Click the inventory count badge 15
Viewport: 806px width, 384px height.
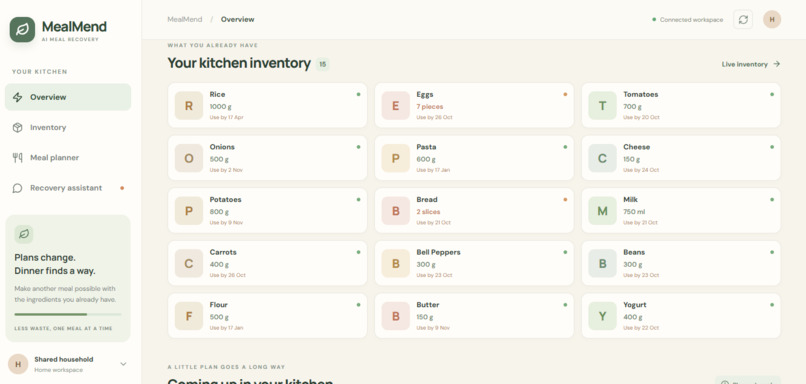click(x=322, y=64)
